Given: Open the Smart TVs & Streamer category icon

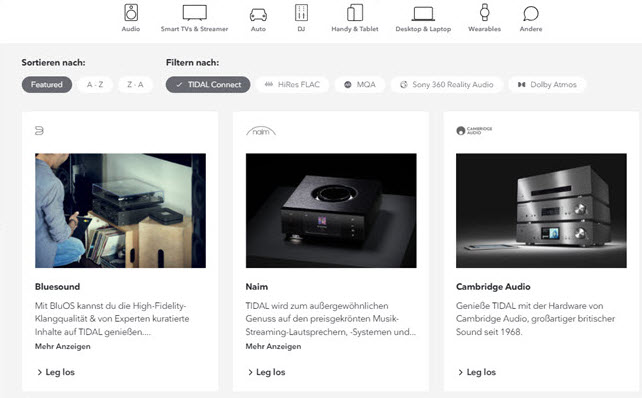Looking at the screenshot, I should (194, 13).
